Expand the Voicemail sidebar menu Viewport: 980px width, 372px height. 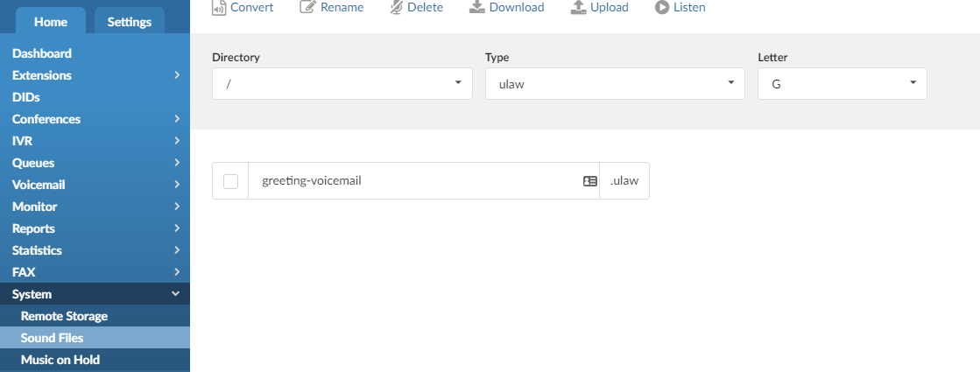coord(95,185)
